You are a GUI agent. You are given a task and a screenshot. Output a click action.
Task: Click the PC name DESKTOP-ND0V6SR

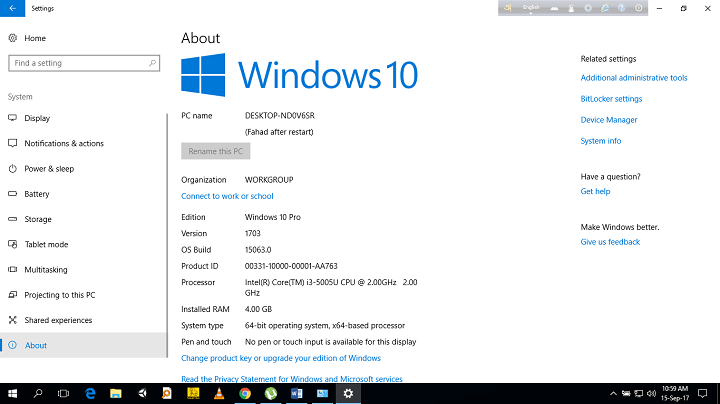click(280, 116)
